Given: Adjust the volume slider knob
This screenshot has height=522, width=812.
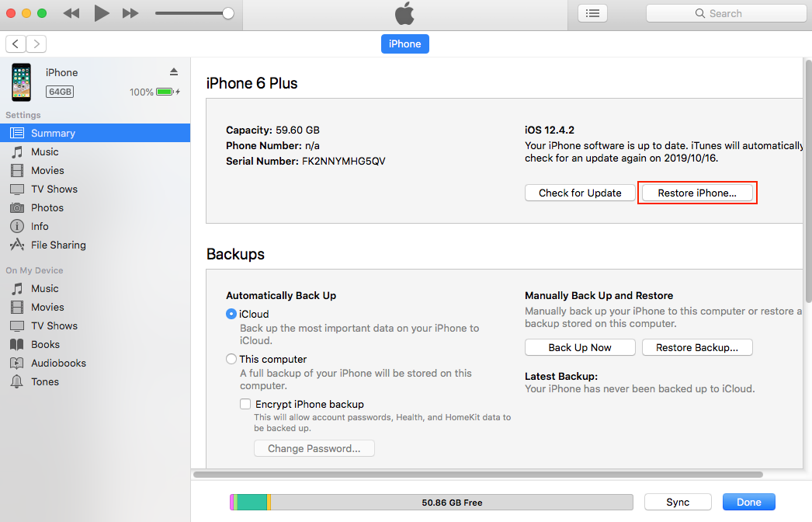Looking at the screenshot, I should click(x=228, y=13).
